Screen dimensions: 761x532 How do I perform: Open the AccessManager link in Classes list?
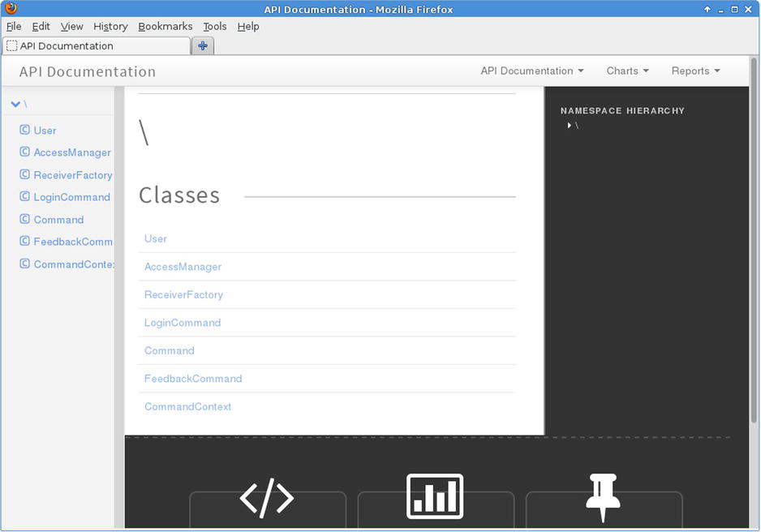(183, 267)
